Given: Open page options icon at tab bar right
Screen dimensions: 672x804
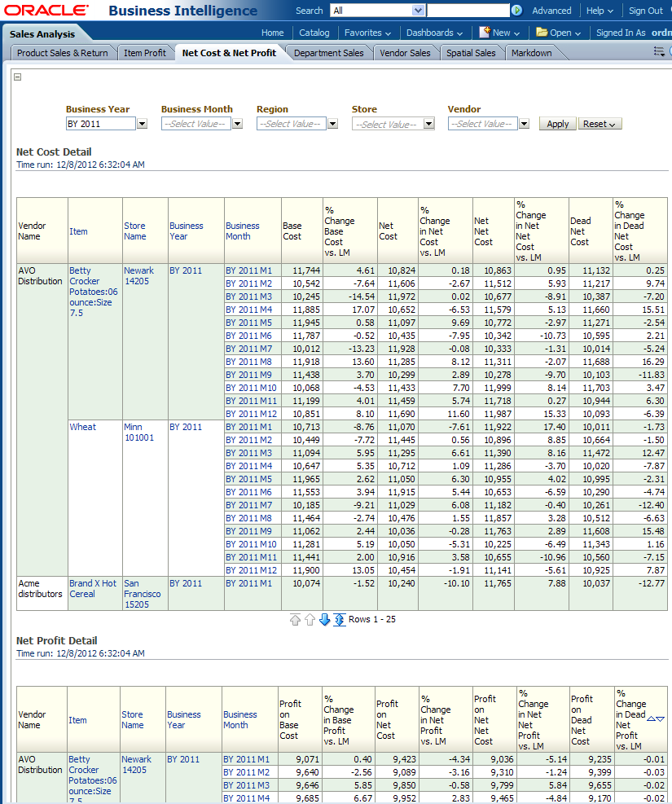Looking at the screenshot, I should [659, 52].
